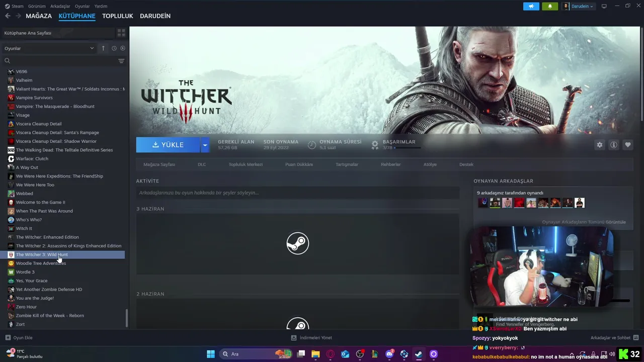Click the sort-ascending arrow beside Oyunlar
The width and height of the screenshot is (644, 362).
click(103, 48)
